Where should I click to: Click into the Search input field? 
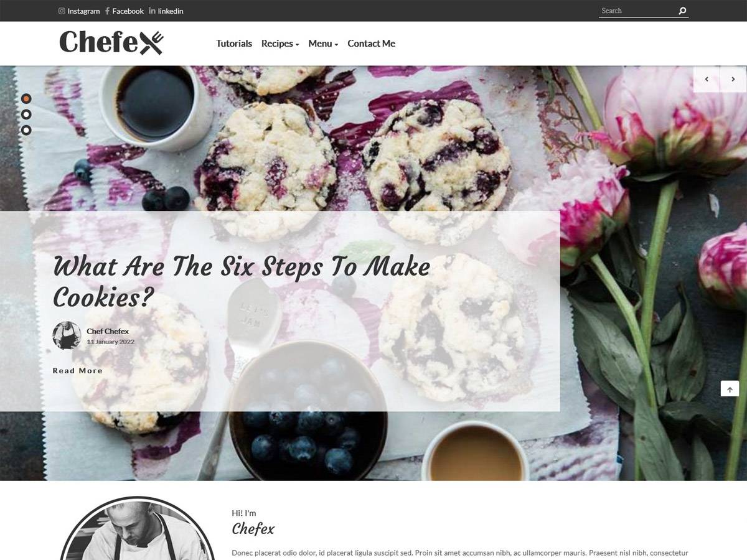pyautogui.click(x=637, y=11)
